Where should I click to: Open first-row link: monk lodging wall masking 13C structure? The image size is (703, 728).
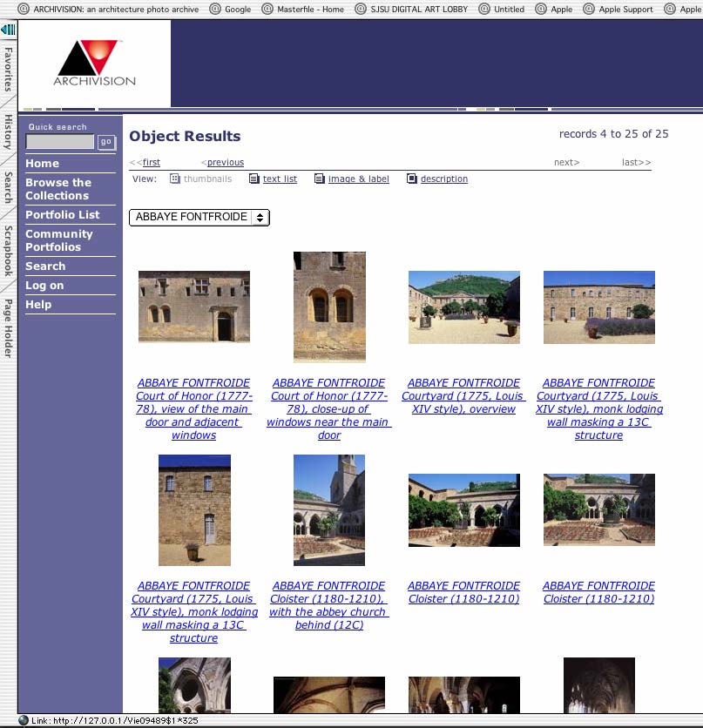[x=599, y=409]
